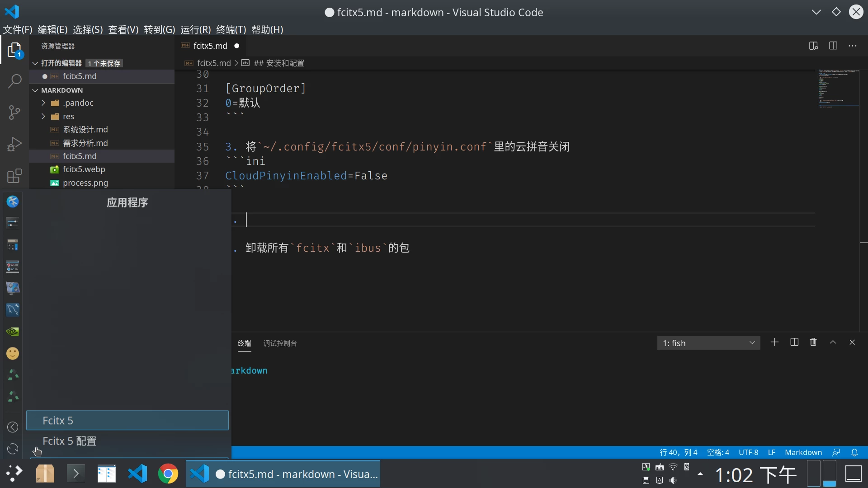
Task: Open the 终端(T) menu
Action: click(x=231, y=29)
